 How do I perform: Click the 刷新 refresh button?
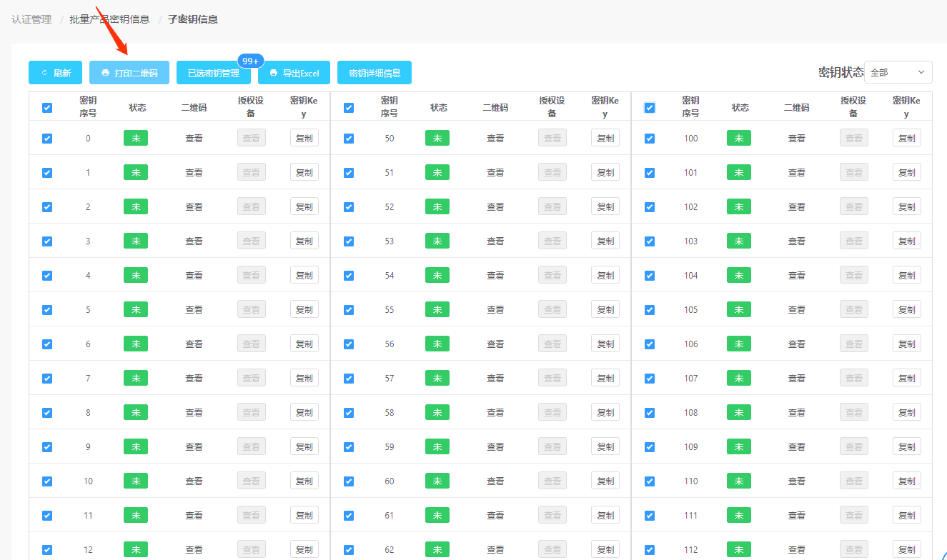[x=55, y=73]
